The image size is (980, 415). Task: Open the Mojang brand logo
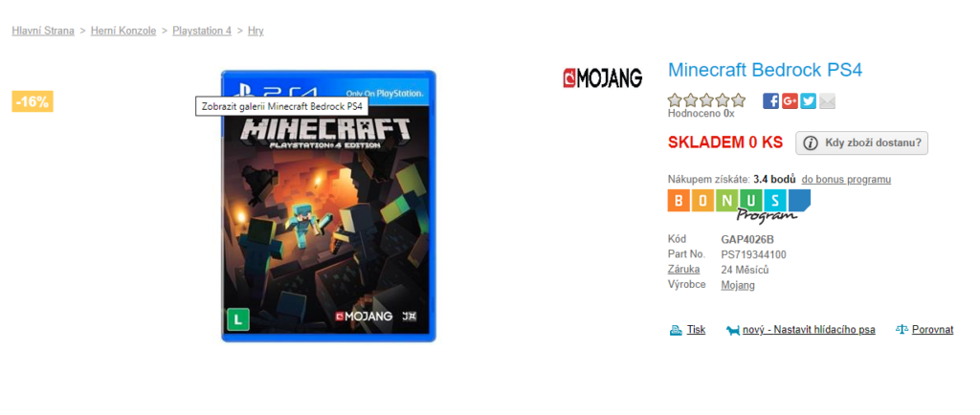click(x=602, y=78)
